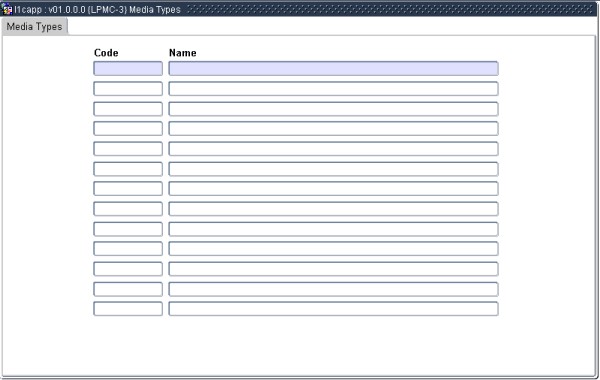Click the second row Code field
The image size is (600, 380).
click(128, 89)
